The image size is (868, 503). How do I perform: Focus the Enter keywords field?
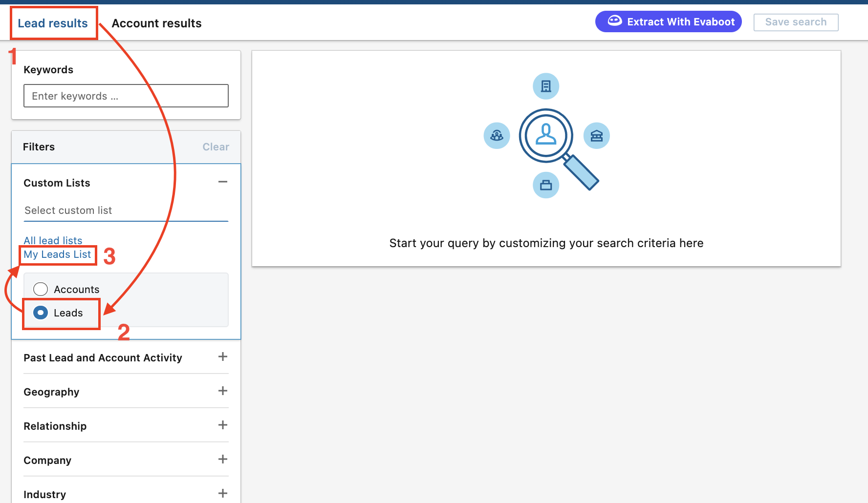[126, 96]
